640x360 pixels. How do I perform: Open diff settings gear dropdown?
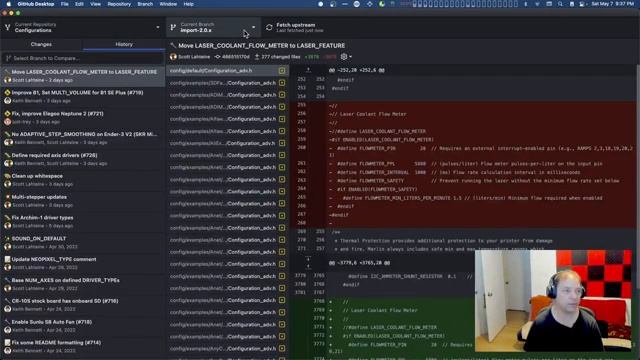pos(346,57)
